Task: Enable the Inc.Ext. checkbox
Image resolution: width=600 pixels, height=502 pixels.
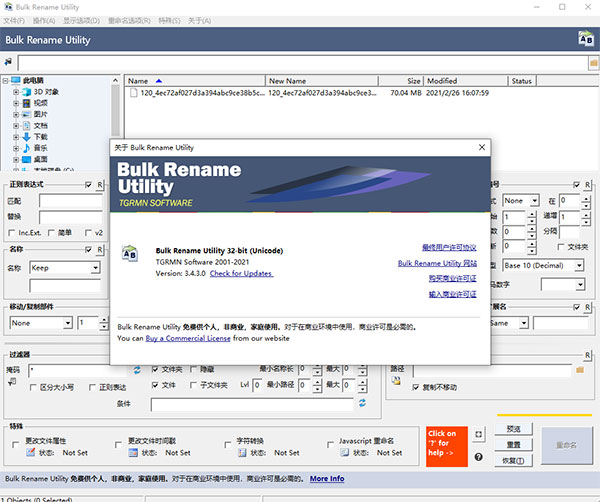Action: point(11,233)
